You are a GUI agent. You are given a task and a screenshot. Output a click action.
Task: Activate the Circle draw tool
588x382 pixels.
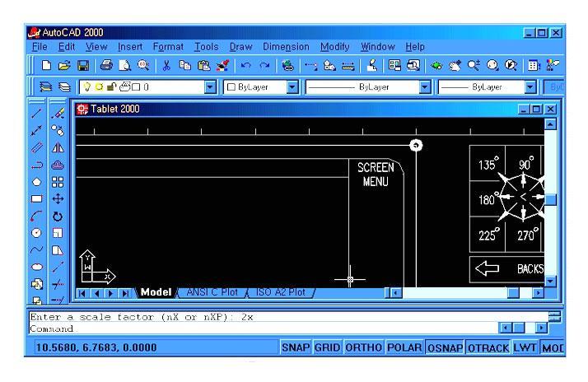pyautogui.click(x=37, y=233)
